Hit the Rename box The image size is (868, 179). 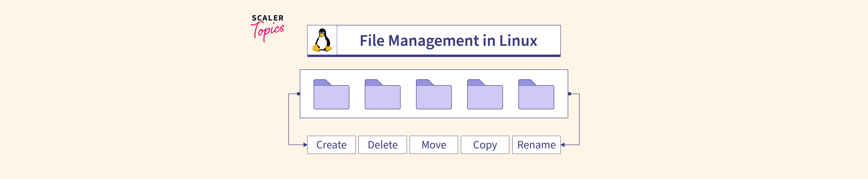536,145
